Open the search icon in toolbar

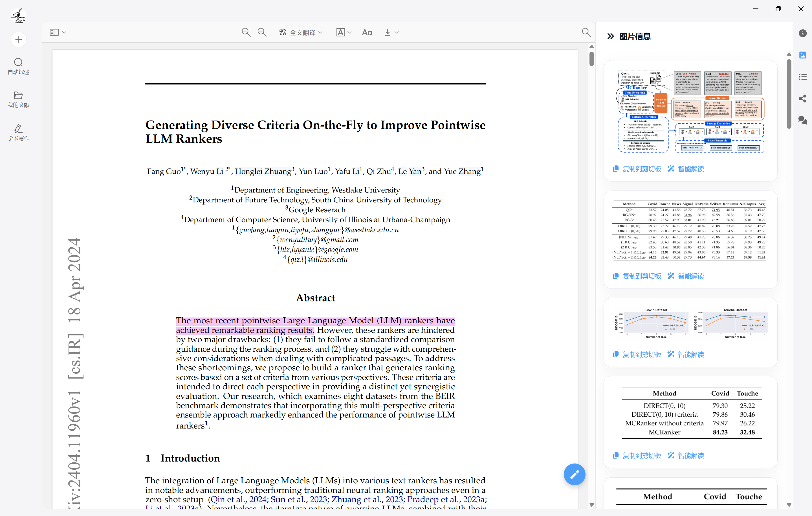pos(586,32)
